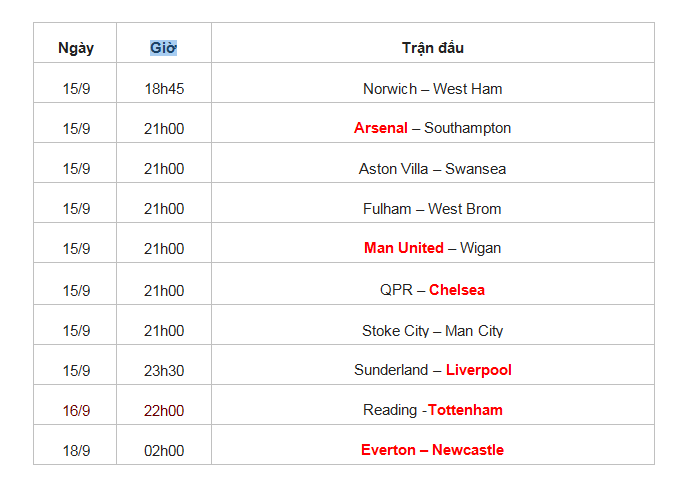
Task: Click the red Liverpool team name
Action: (x=478, y=370)
